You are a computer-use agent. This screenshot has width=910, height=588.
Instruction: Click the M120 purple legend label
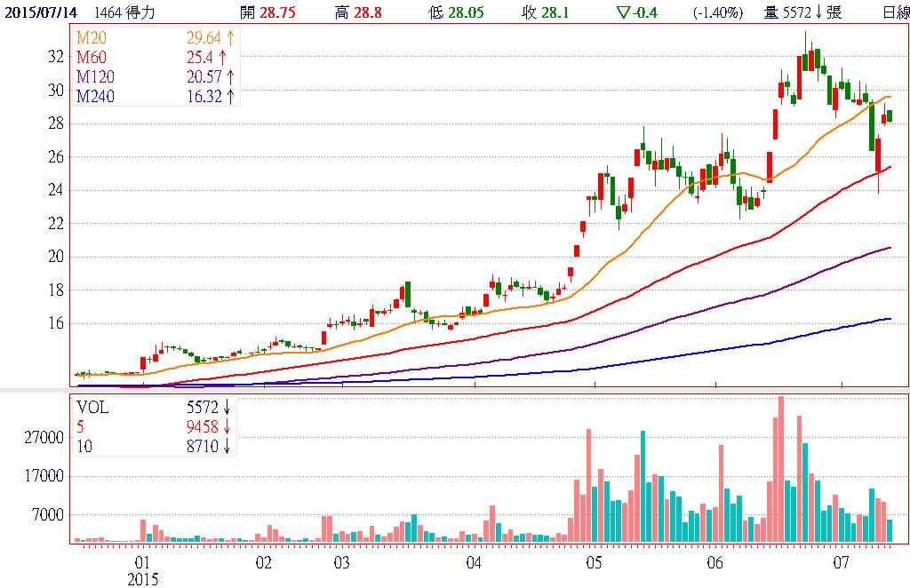pos(96,77)
